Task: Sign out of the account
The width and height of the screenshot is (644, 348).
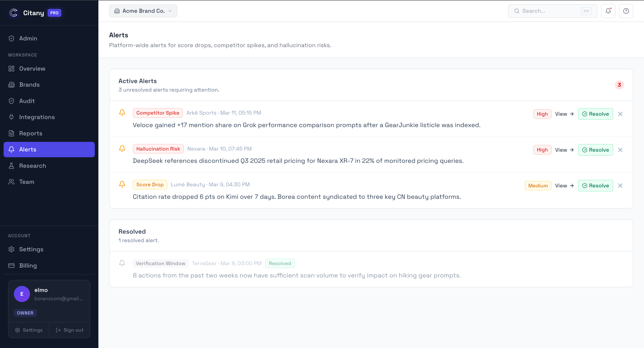Action: click(x=70, y=330)
